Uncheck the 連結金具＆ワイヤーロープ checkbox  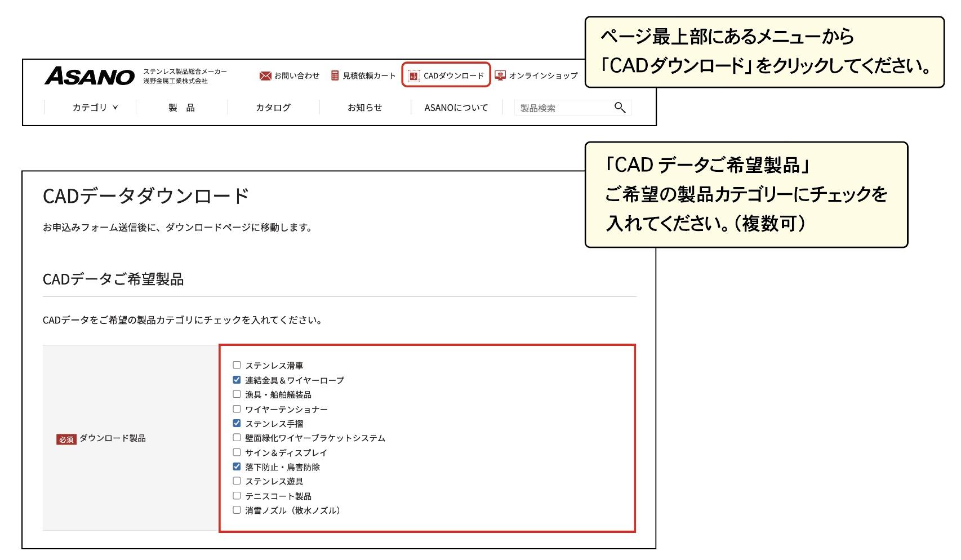point(237,380)
